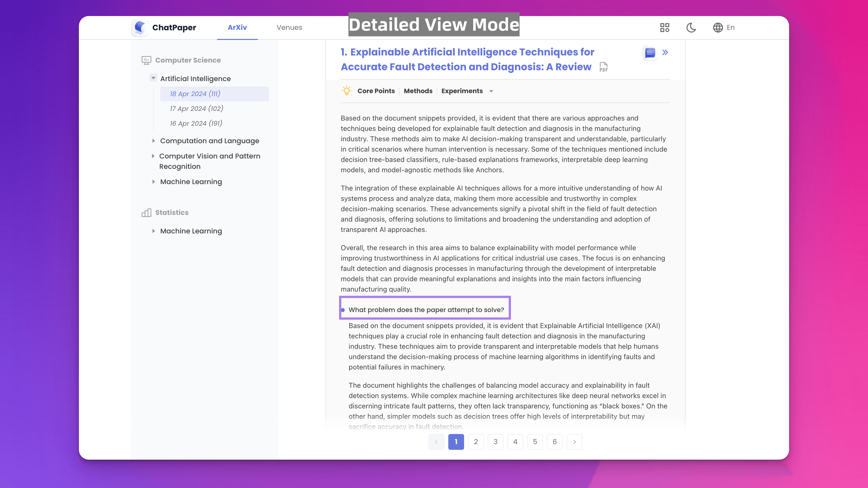This screenshot has width=868, height=488.
Task: Click the ChatPaper logo icon
Action: [140, 28]
